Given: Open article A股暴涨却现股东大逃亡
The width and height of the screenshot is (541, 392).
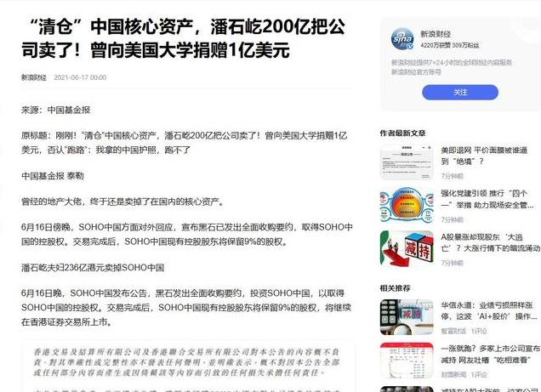Looking at the screenshot, I should click(490, 242).
